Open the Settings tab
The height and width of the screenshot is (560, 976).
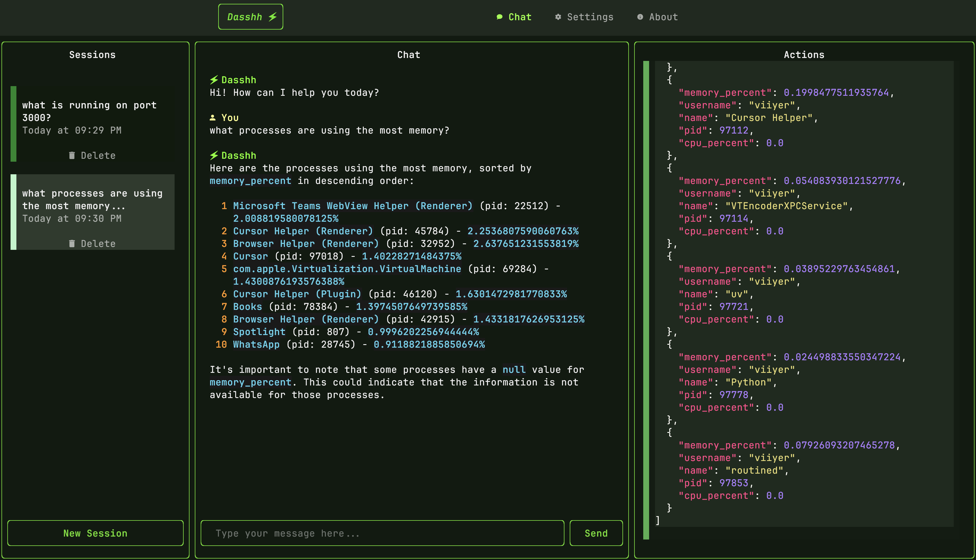584,17
